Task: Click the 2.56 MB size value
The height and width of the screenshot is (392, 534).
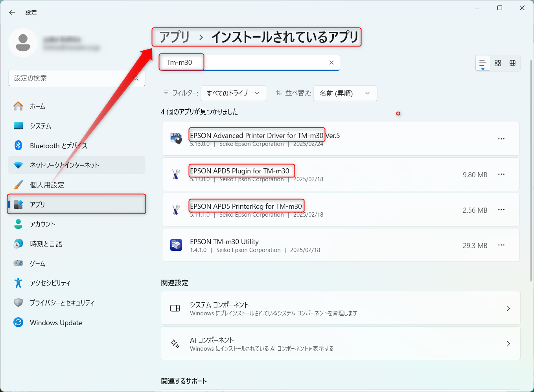Action: coord(475,210)
